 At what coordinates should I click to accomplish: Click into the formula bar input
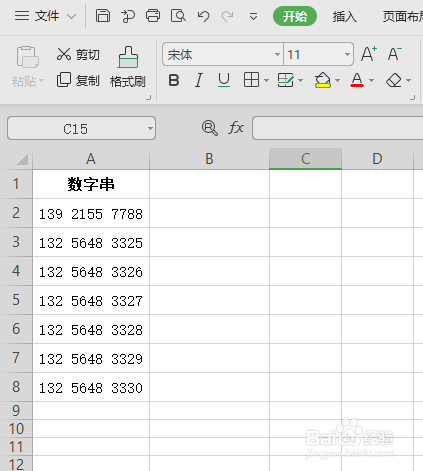[337, 128]
